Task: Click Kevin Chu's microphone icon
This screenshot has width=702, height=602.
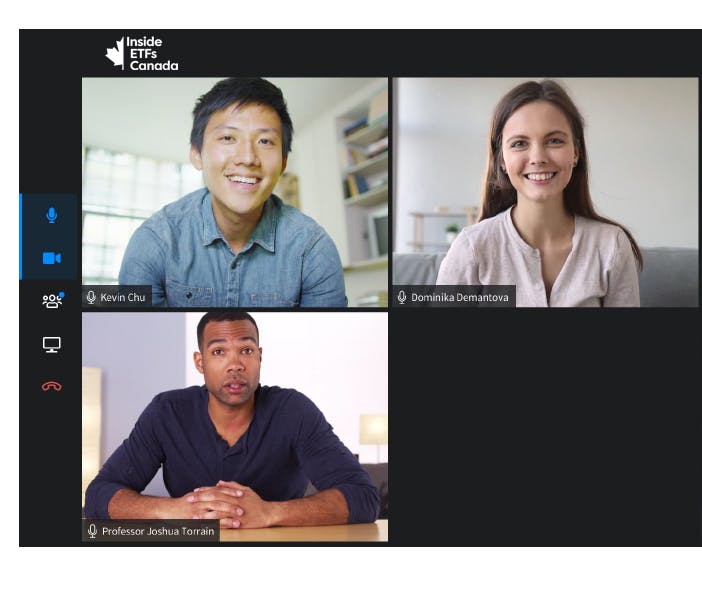Action: pyautogui.click(x=91, y=297)
